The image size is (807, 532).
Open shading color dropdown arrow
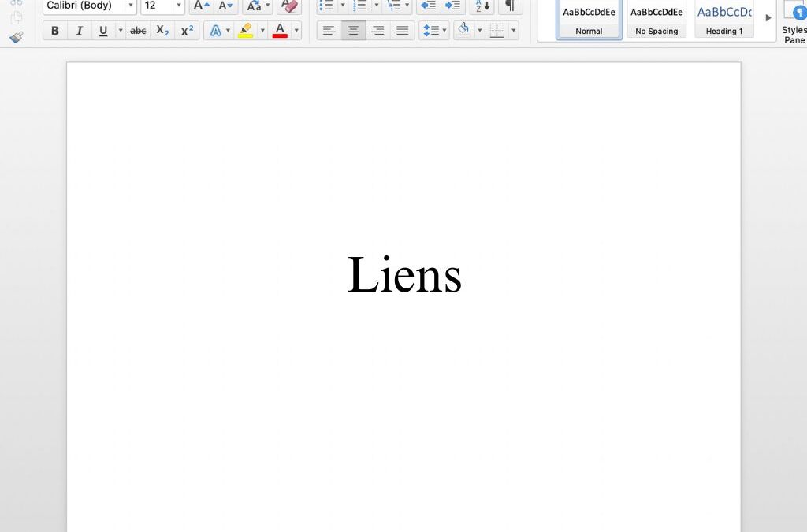pyautogui.click(x=480, y=31)
